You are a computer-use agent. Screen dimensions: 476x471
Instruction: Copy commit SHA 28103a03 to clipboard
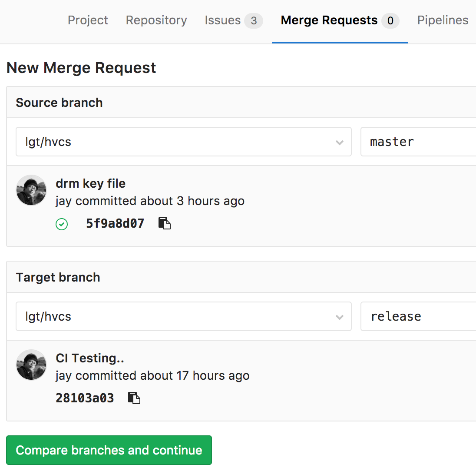[134, 398]
